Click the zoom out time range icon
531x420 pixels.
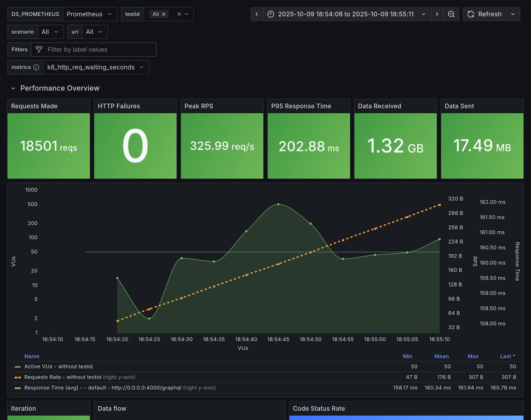point(451,14)
